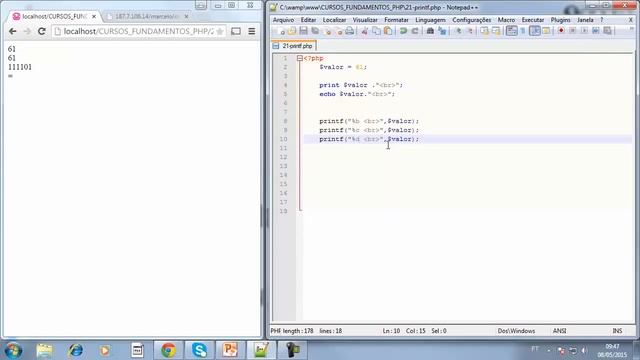
Task: Click the Replace toolbar icon
Action: point(442,31)
